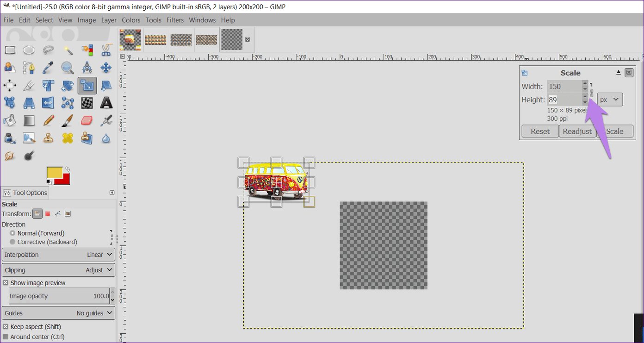Choose the Bucket Fill tool
Viewport: 644px width, 343px height.
coord(10,120)
